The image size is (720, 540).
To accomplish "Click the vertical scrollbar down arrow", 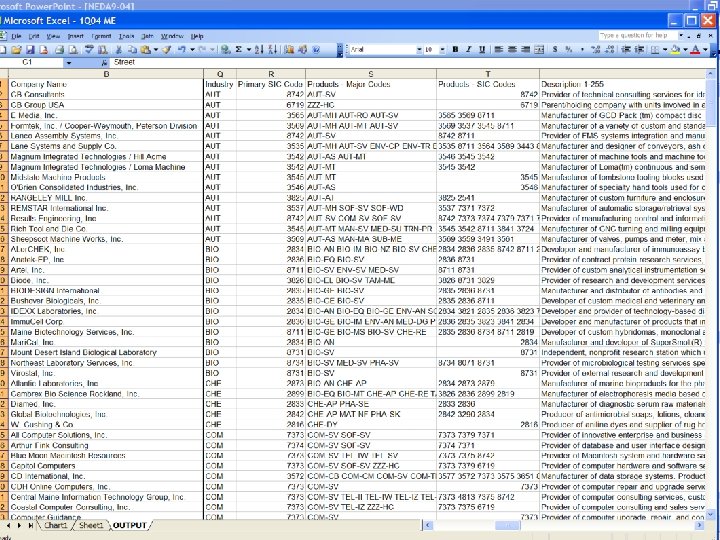I will [x=711, y=514].
